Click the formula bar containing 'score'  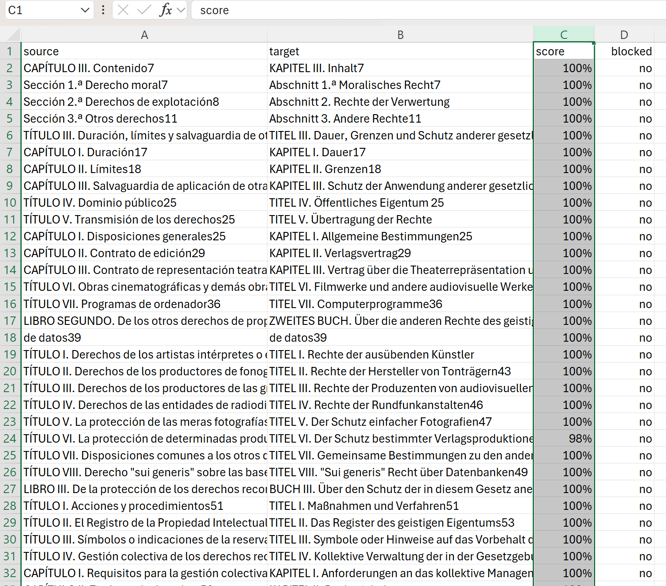[429, 10]
